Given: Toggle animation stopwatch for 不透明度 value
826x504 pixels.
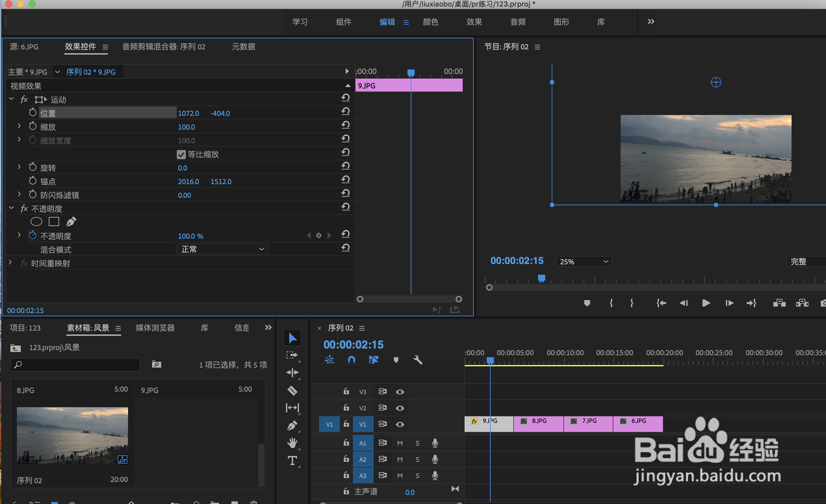Looking at the screenshot, I should 32,235.
